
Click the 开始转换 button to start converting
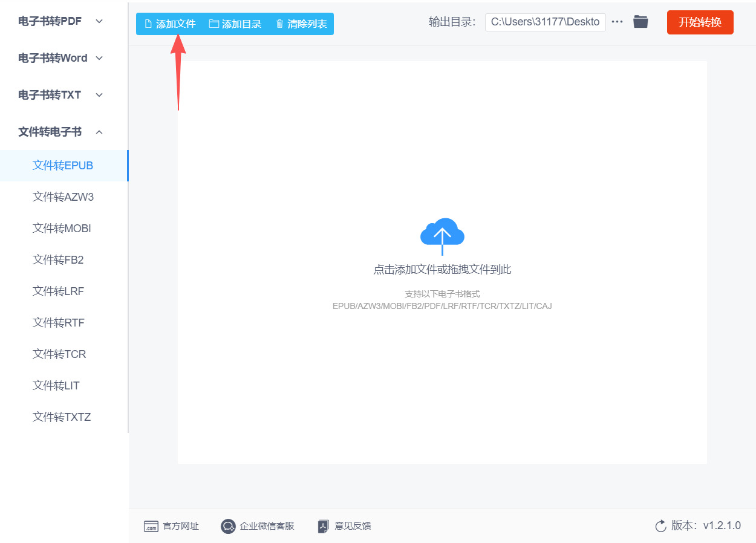pyautogui.click(x=700, y=22)
